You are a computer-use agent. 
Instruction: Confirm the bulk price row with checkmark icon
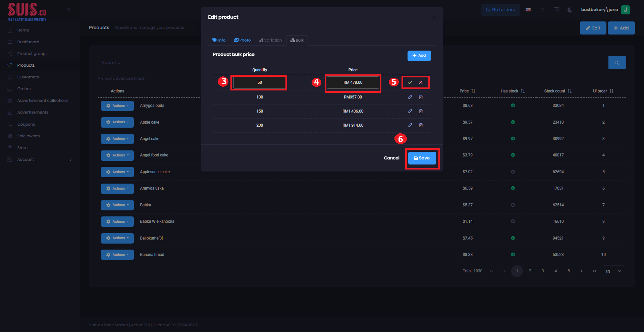[410, 82]
